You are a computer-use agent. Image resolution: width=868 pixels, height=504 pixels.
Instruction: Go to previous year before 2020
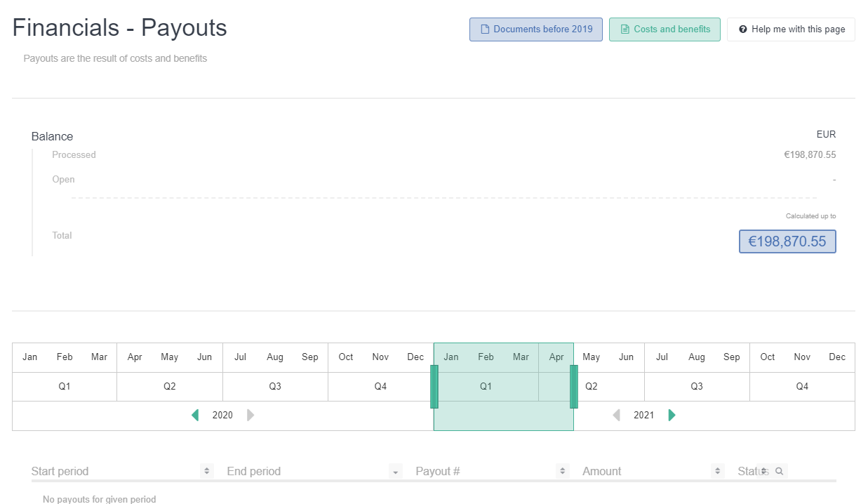point(195,416)
